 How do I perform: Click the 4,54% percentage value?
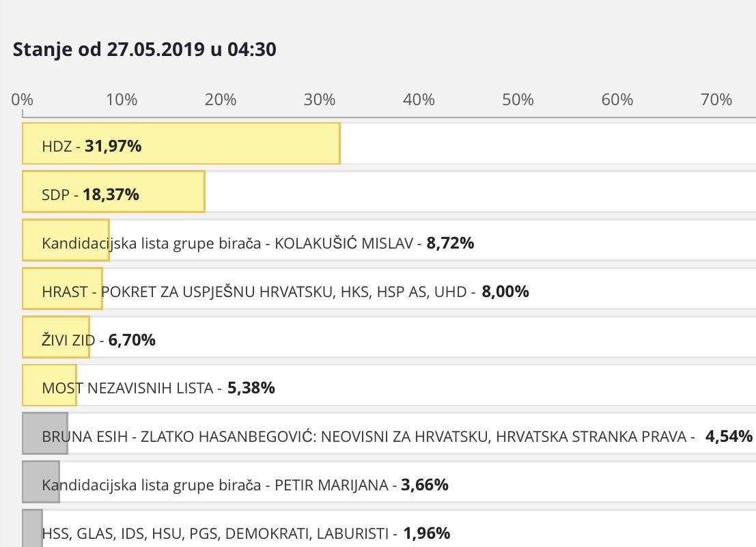[x=729, y=436]
